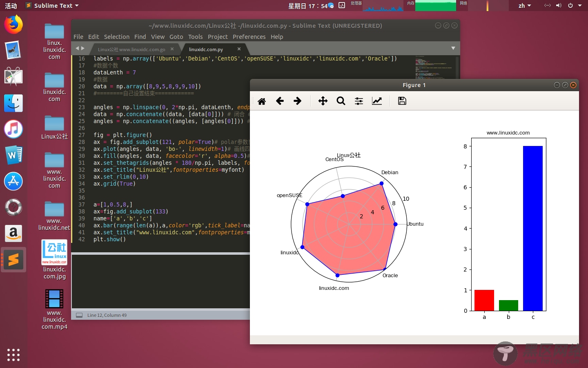
Task: Open the mail stamp icon in dock
Action: (13, 51)
